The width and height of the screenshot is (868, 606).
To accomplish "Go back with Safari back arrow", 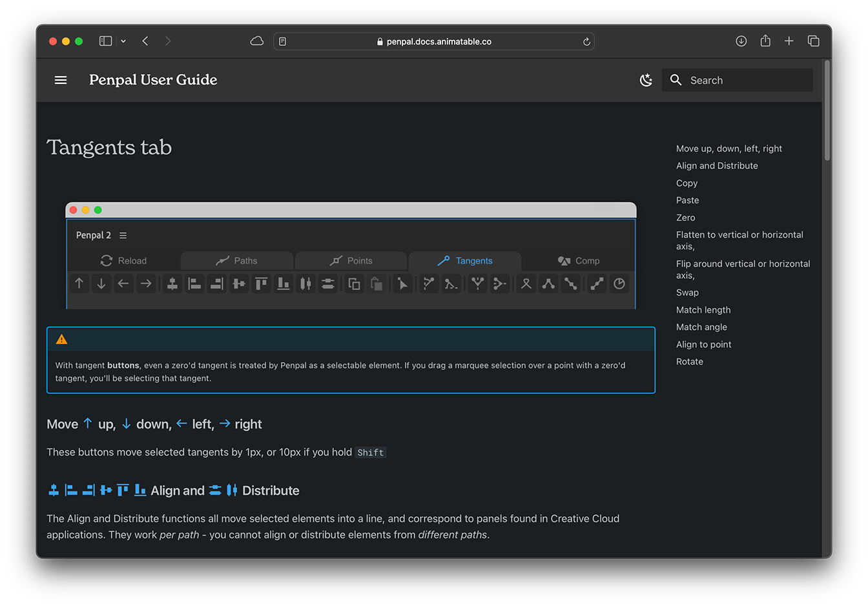I will coord(145,41).
